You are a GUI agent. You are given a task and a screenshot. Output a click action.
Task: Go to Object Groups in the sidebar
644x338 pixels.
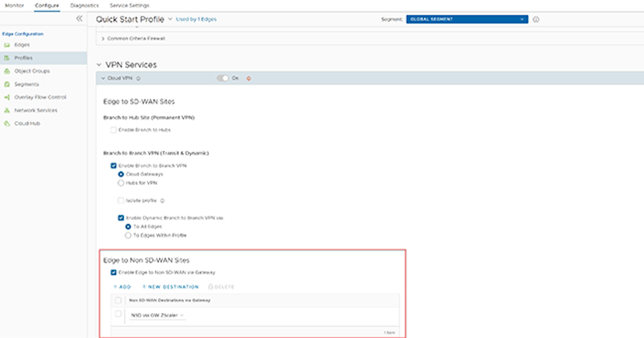click(x=32, y=71)
